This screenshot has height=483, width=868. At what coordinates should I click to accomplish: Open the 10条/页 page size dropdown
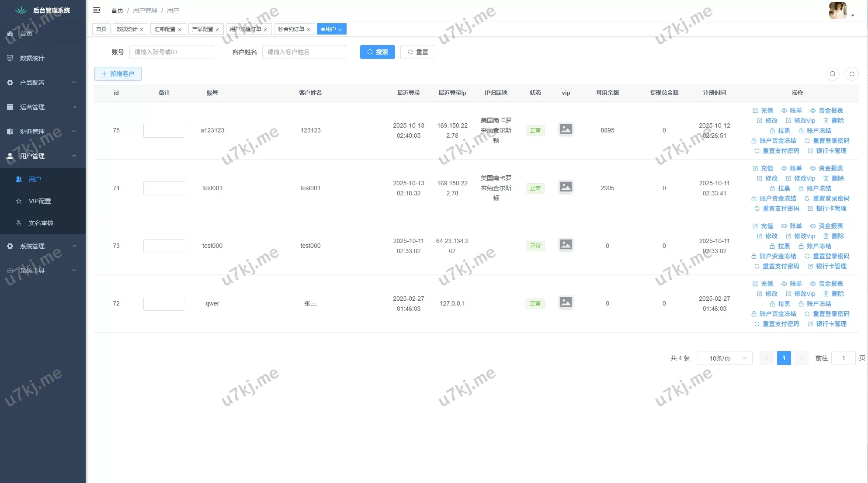tap(724, 358)
